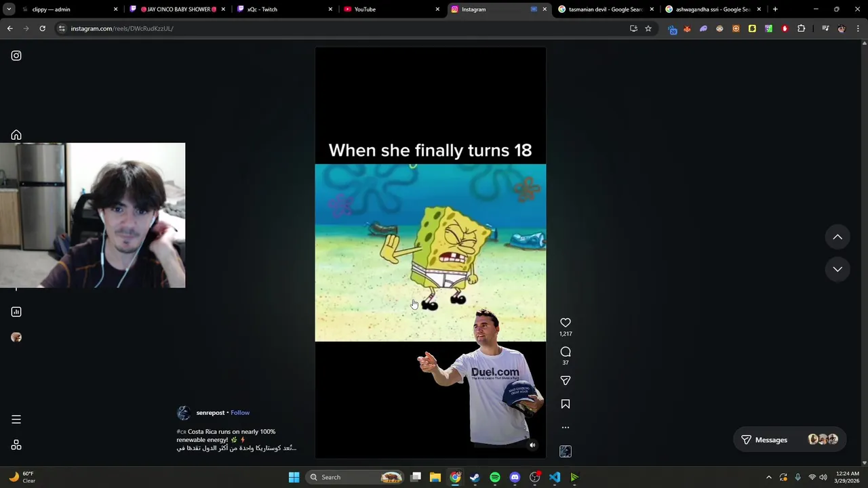This screenshot has height=488, width=868.
Task: Open the Chrome three-dot menu
Action: [858, 28]
